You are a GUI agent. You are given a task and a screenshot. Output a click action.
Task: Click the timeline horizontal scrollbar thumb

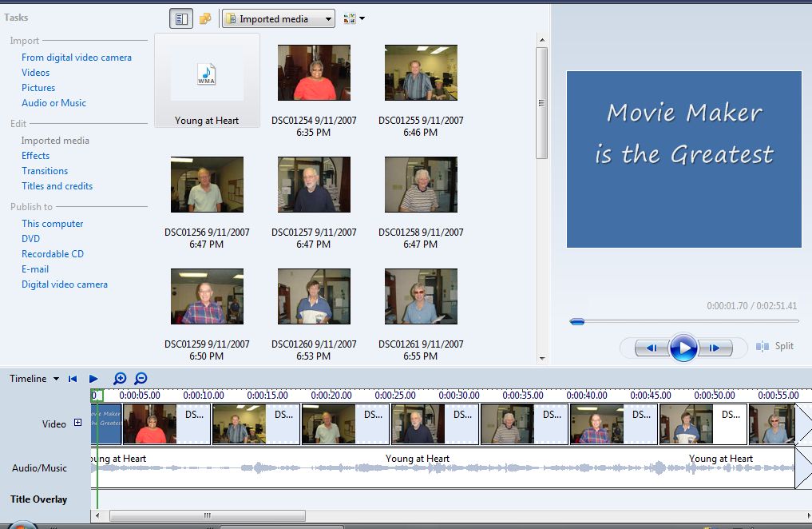[208, 515]
